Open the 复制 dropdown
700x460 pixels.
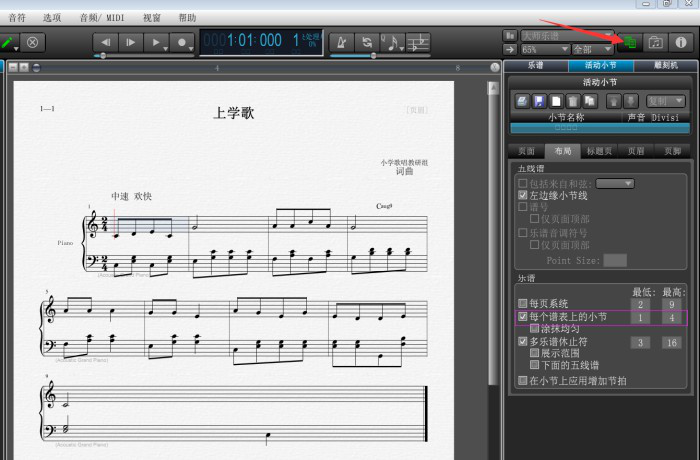(665, 101)
